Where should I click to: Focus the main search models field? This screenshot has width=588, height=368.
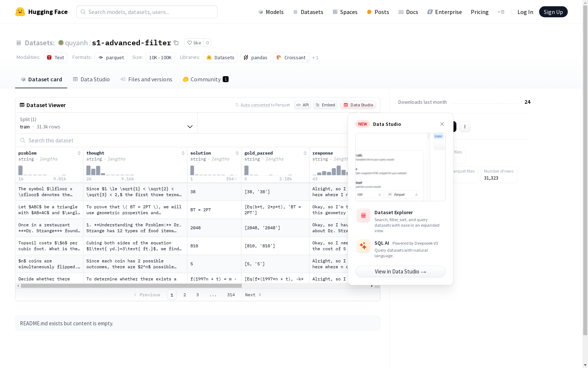point(147,12)
